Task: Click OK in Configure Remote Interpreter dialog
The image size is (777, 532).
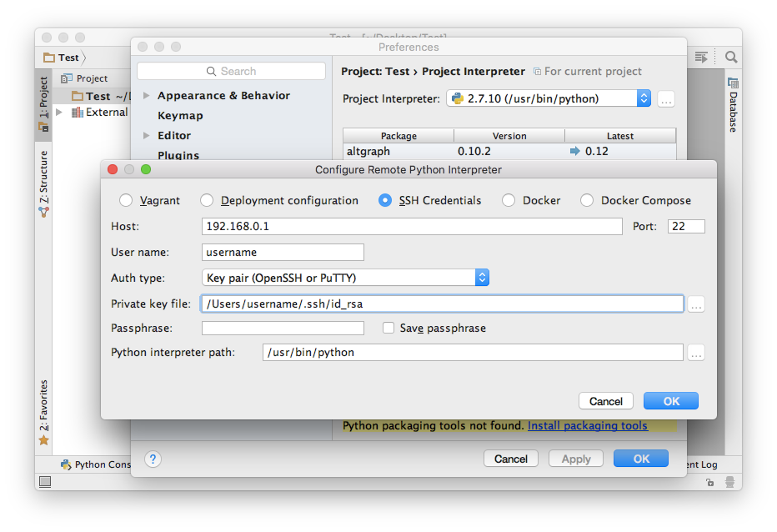Action: (x=671, y=401)
